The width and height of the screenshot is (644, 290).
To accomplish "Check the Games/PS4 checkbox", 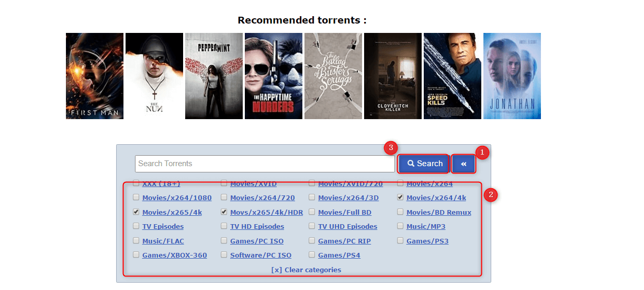I will (312, 255).
